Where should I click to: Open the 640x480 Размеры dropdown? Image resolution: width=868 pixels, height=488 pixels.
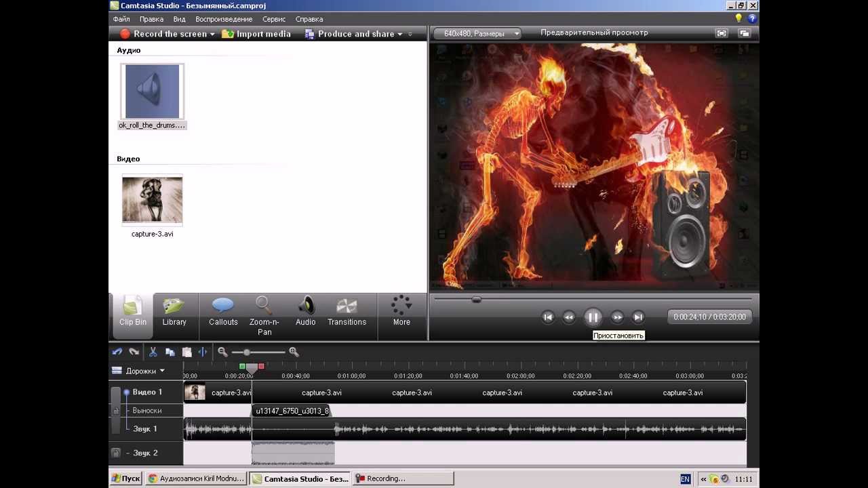point(477,33)
